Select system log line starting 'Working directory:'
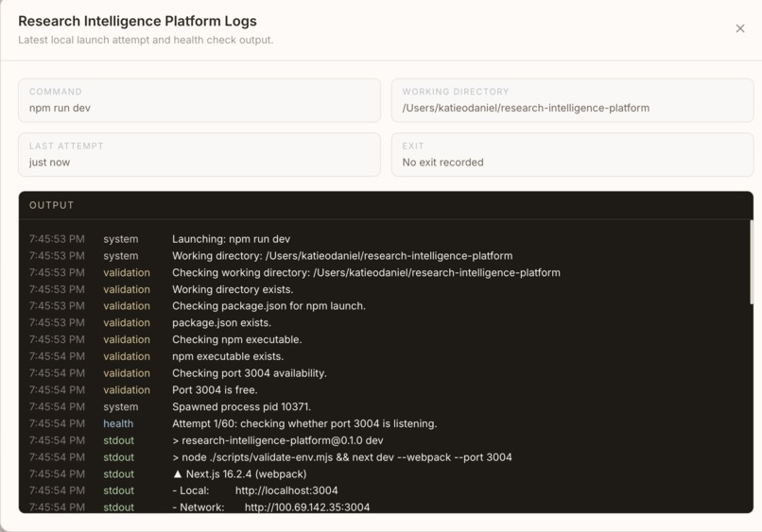The image size is (762, 532). click(x=342, y=256)
